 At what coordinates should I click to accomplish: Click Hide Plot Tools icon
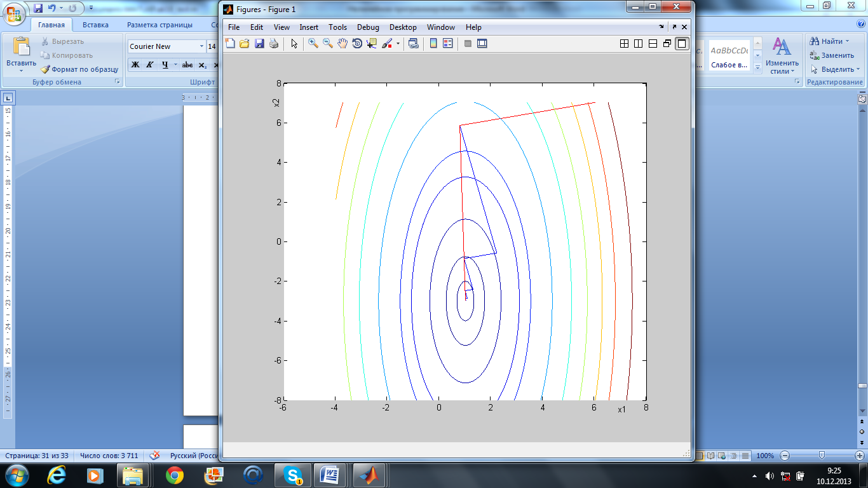point(468,43)
